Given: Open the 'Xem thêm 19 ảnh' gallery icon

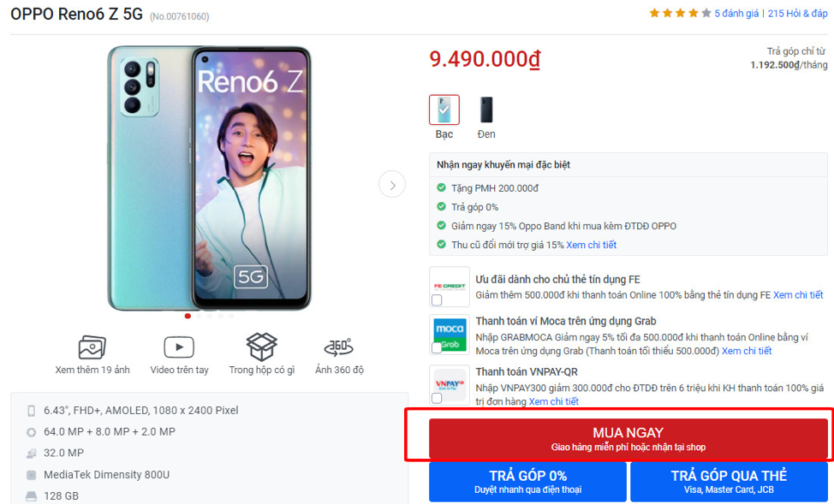Looking at the screenshot, I should coord(92,347).
